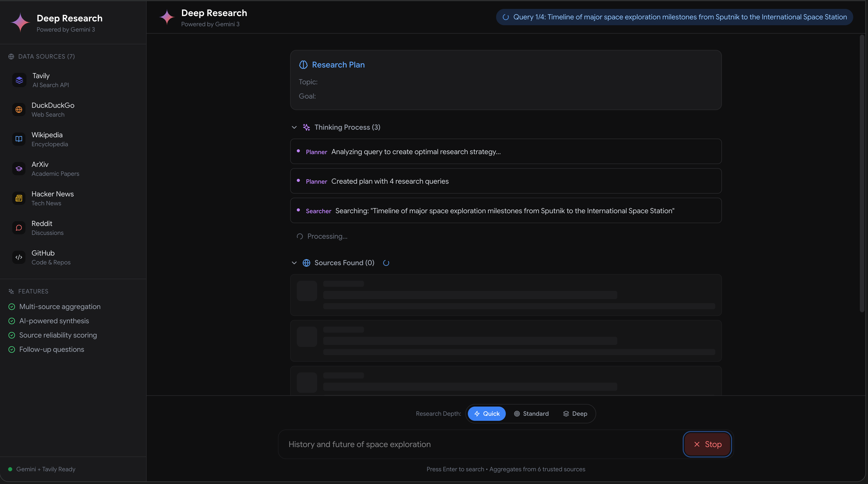The height and width of the screenshot is (484, 868).
Task: Click the Query 1/4 progress status pill
Action: 674,17
